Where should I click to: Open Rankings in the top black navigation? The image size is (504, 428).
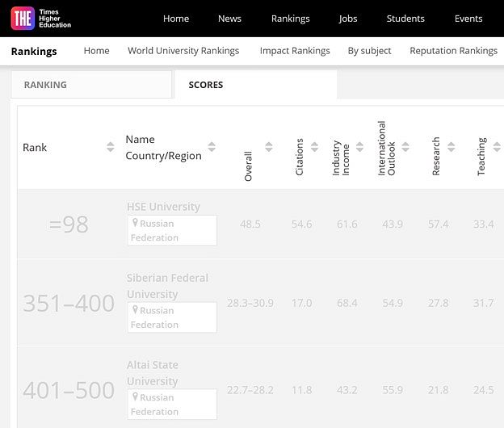pos(290,19)
